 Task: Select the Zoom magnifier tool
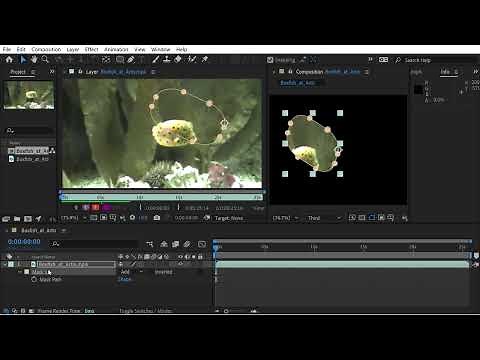(x=45, y=60)
